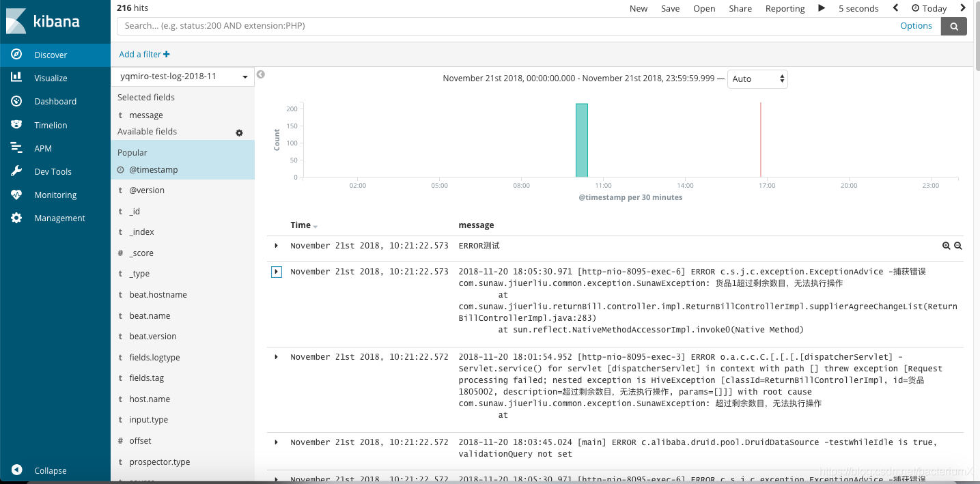The image size is (980, 484).
Task: Click the Monitoring heartbeat icon
Action: (x=17, y=195)
